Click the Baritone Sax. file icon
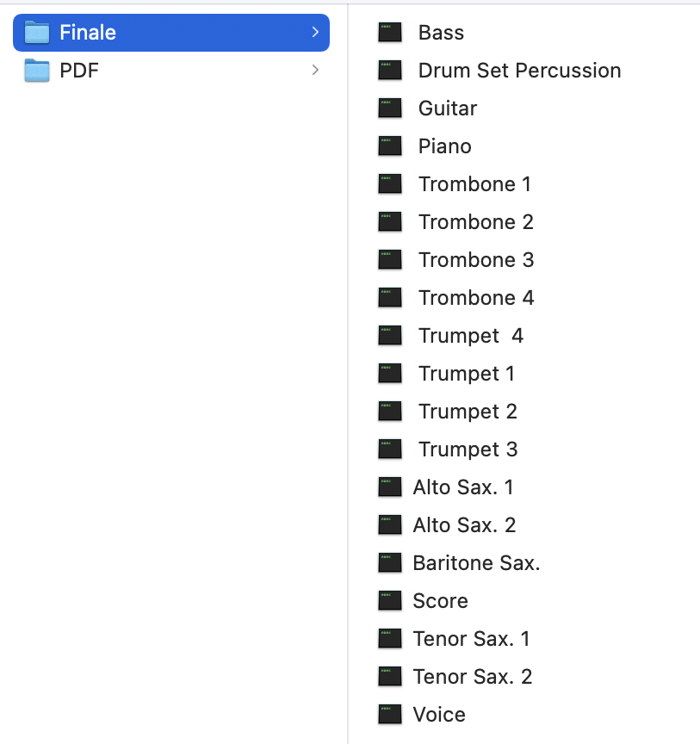Image resolution: width=700 pixels, height=744 pixels. 390,563
